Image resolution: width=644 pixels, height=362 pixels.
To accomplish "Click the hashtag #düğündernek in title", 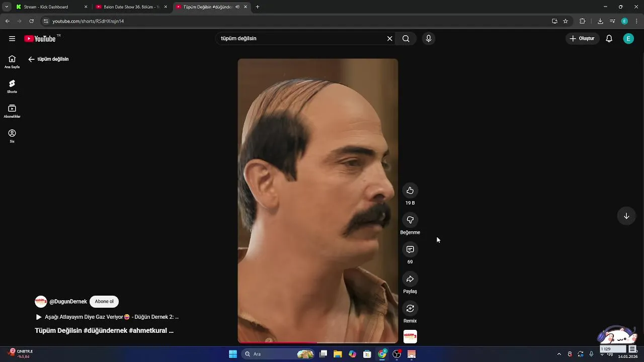I will point(105,331).
